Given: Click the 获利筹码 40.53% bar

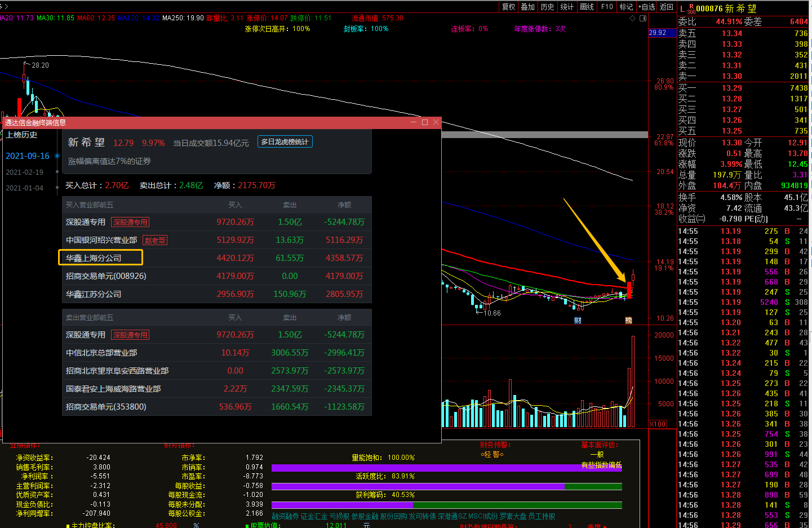Looking at the screenshot, I should click(x=446, y=505).
